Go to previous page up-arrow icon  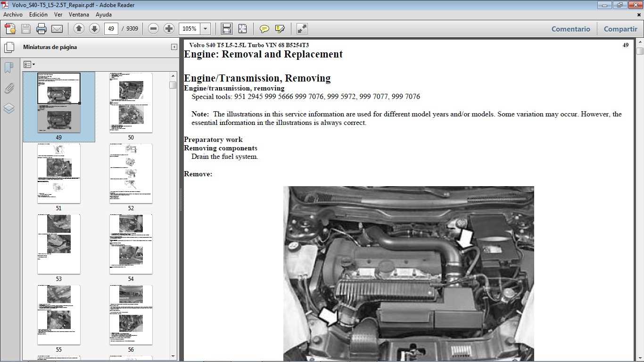(79, 29)
